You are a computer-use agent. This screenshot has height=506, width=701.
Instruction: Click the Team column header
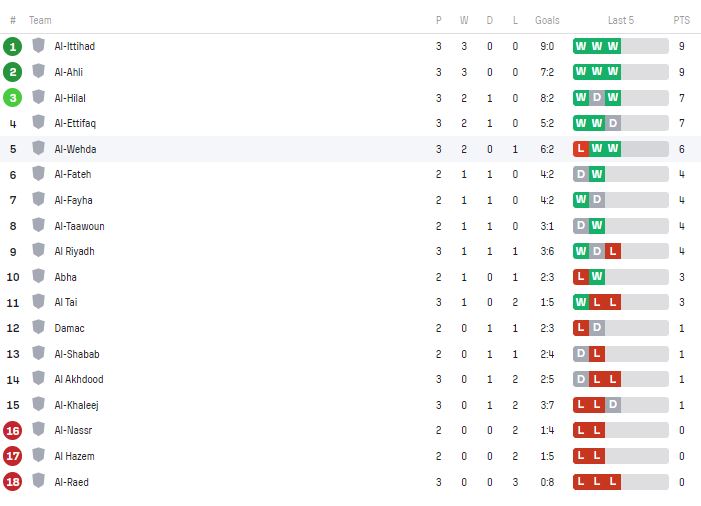click(x=40, y=20)
